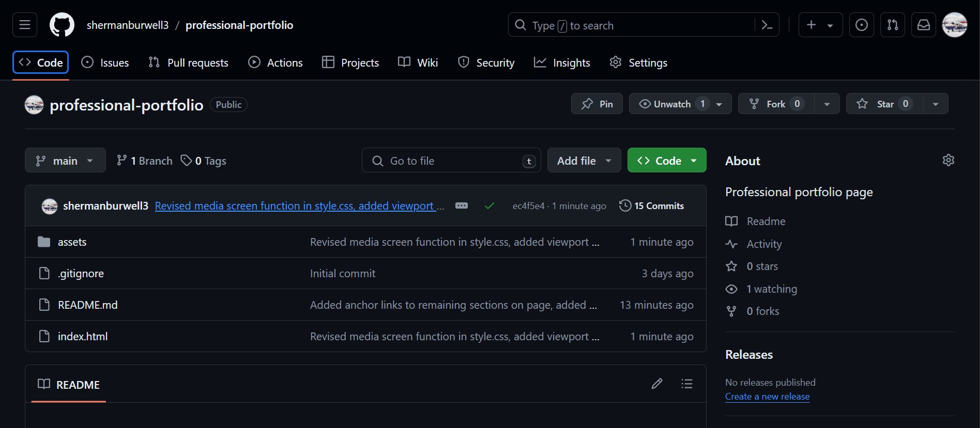Click the GitHub logo icon
This screenshot has width=980, height=428.
click(62, 25)
